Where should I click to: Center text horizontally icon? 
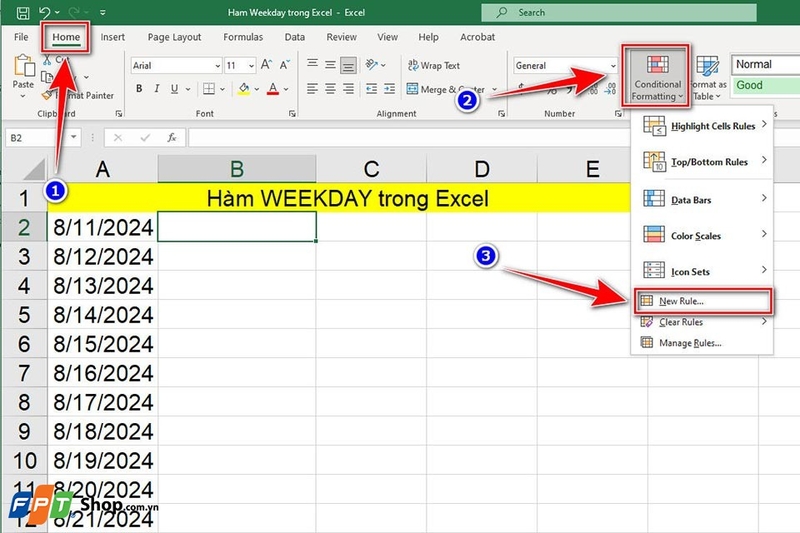click(331, 89)
